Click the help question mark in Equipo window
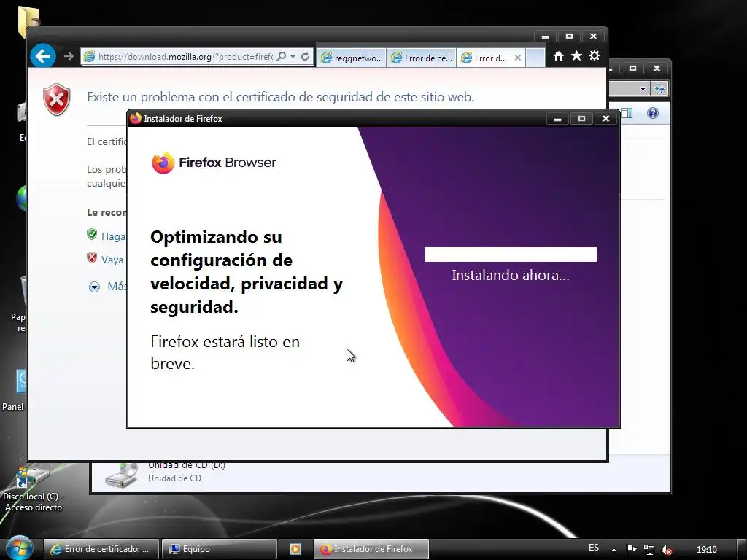 coord(653,113)
